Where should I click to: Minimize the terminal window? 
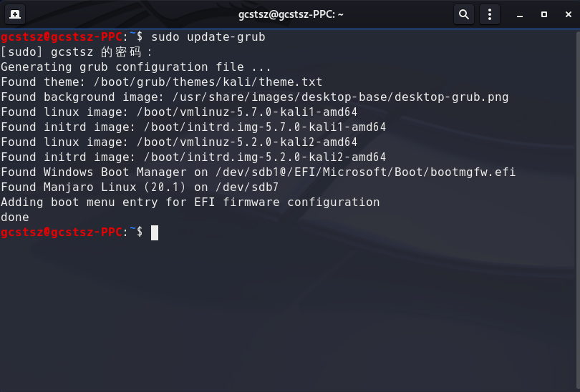(520, 15)
